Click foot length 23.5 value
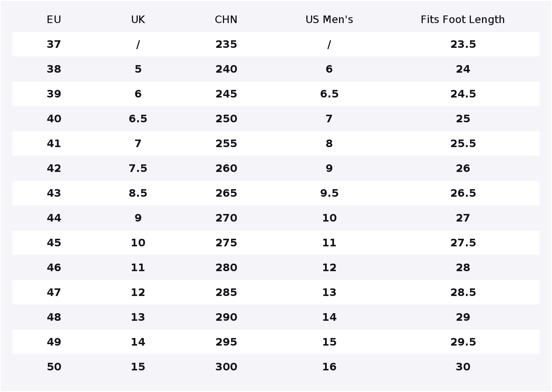The image size is (552, 392). [x=463, y=44]
